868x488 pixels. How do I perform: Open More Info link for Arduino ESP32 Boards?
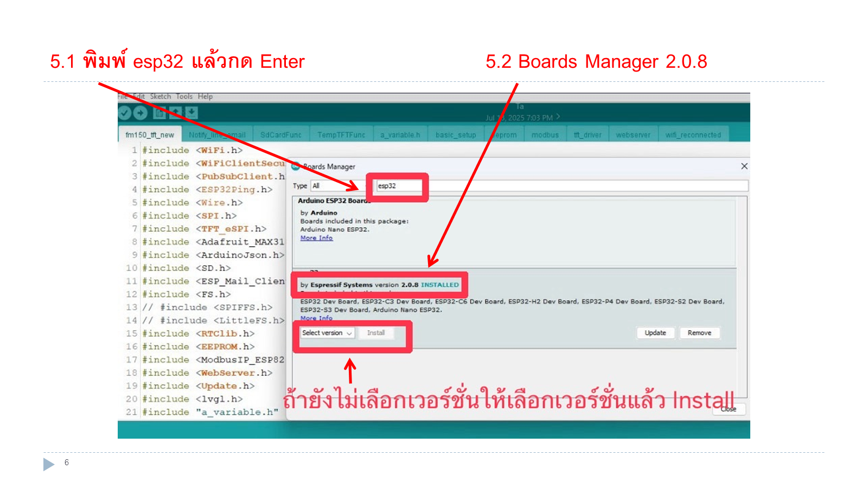(316, 237)
